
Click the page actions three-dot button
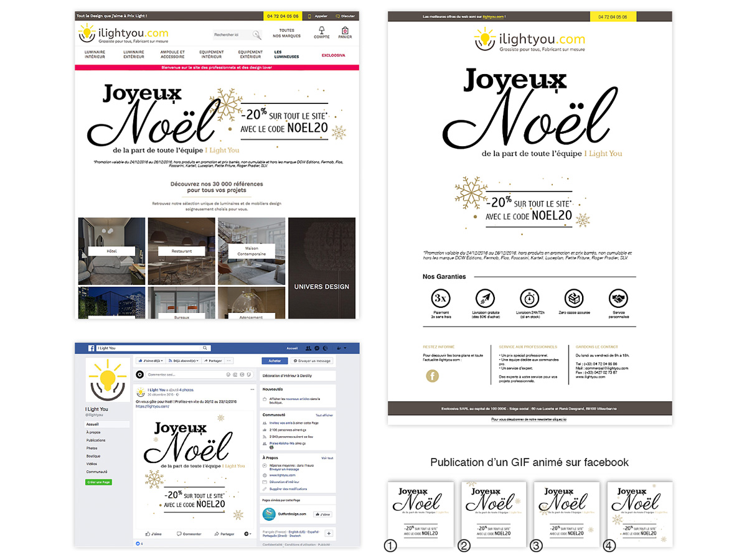tap(228, 361)
